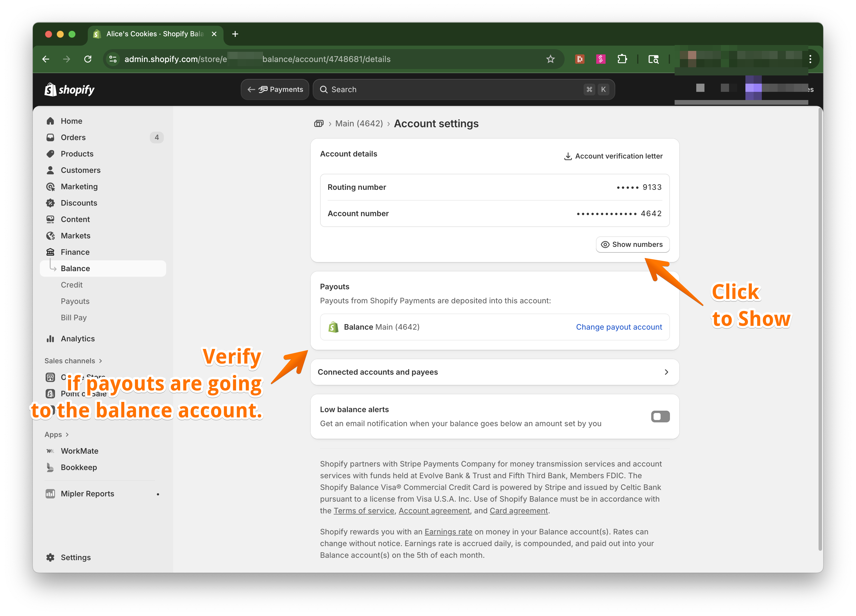This screenshot has width=856, height=616.
Task: Open Settings gear in the sidebar
Action: [50, 557]
